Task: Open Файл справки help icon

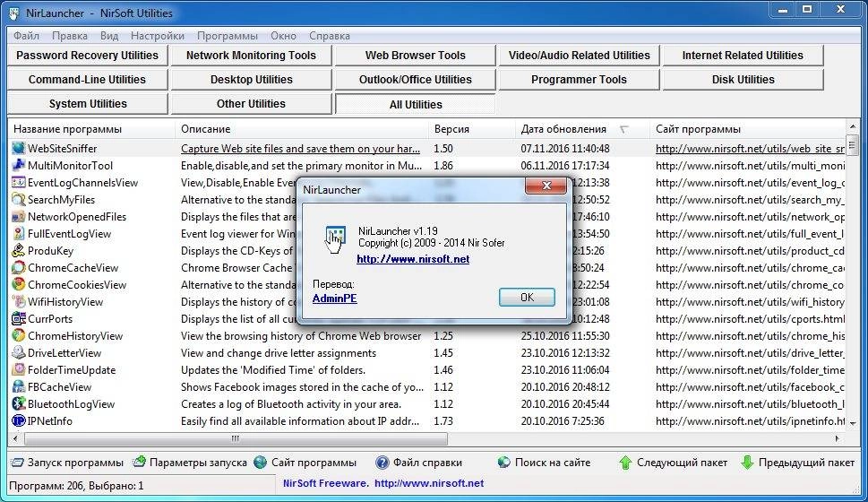Action: (x=382, y=462)
